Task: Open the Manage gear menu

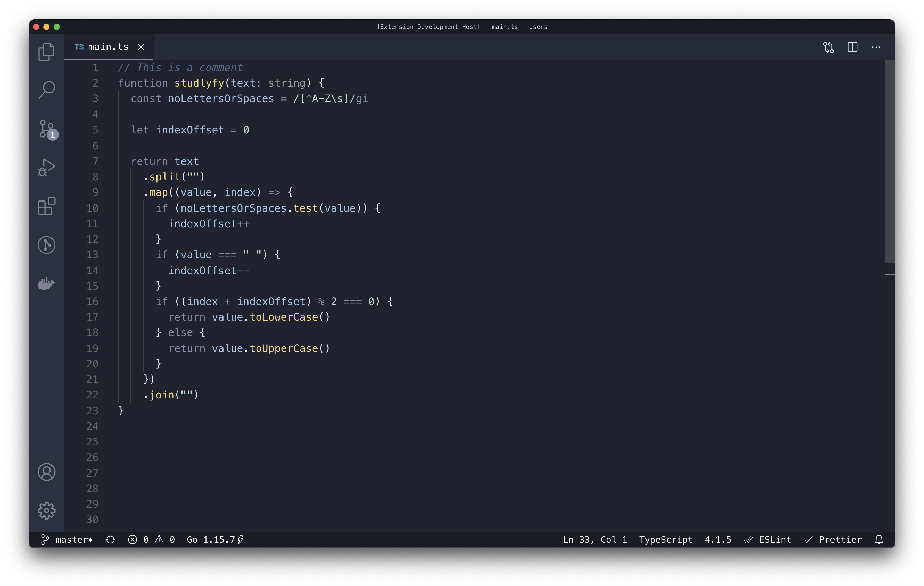Action: (46, 510)
